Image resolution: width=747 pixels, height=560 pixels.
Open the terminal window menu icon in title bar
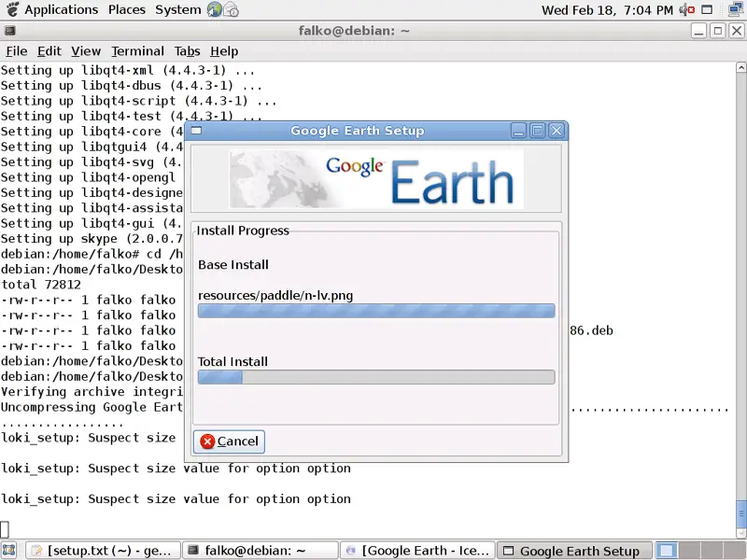click(10, 31)
